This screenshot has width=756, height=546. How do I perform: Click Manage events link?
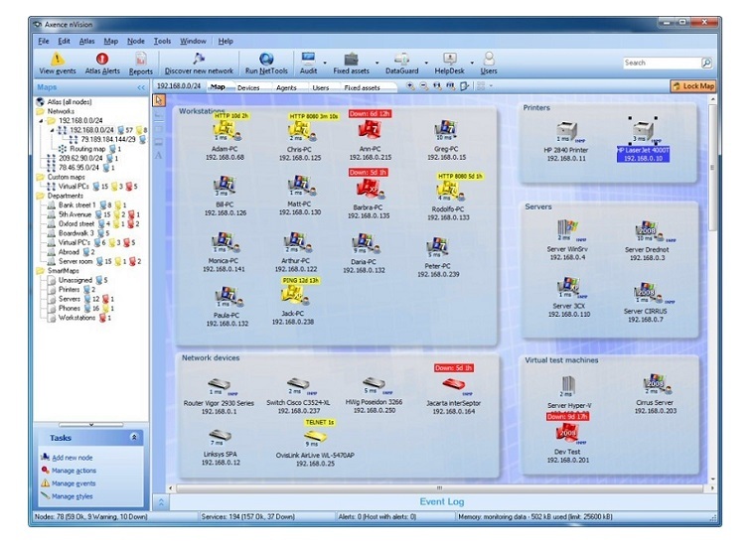74,483
